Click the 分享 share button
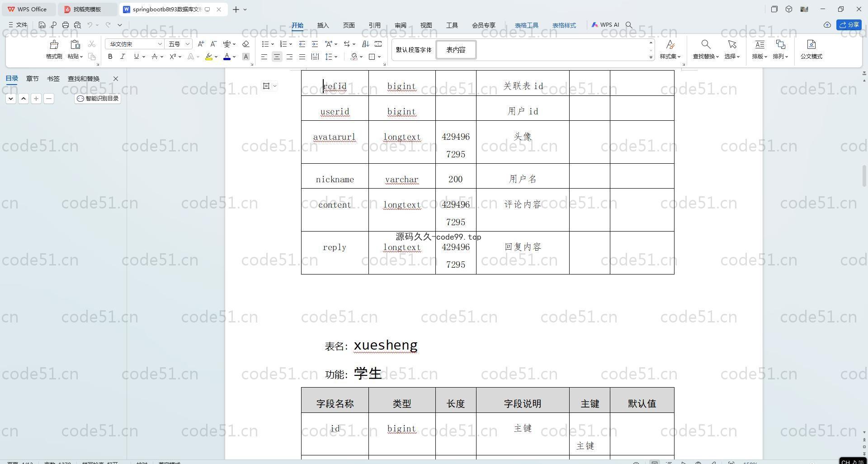868x464 pixels. [849, 25]
